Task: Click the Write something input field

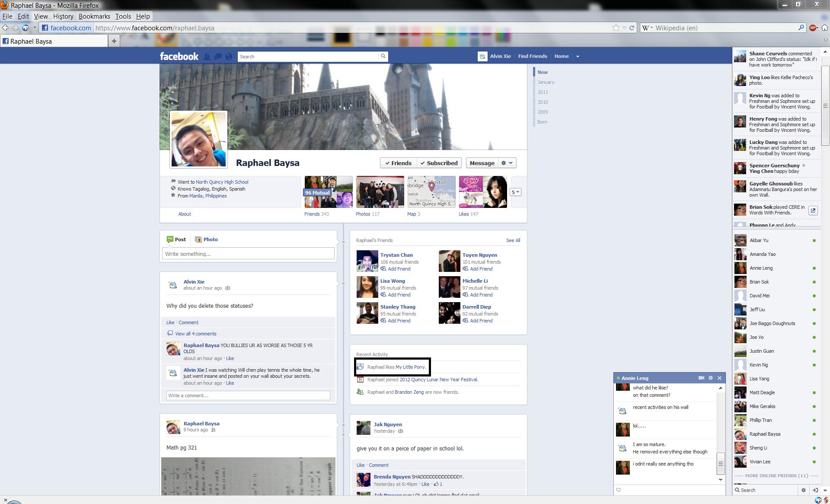Action: pyautogui.click(x=248, y=254)
